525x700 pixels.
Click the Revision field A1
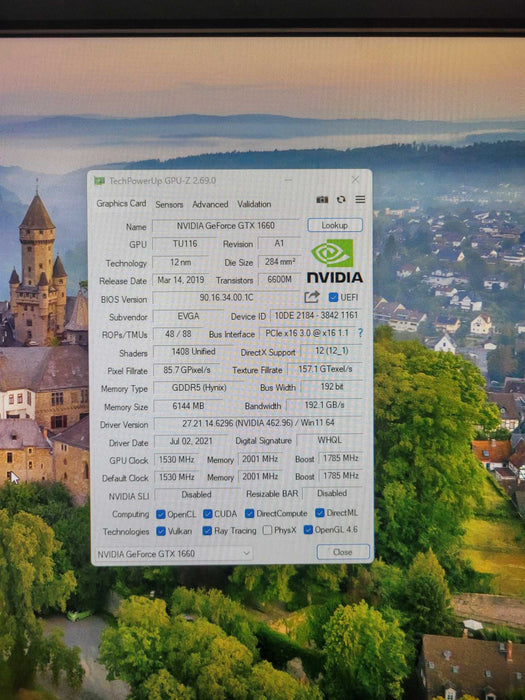(279, 243)
